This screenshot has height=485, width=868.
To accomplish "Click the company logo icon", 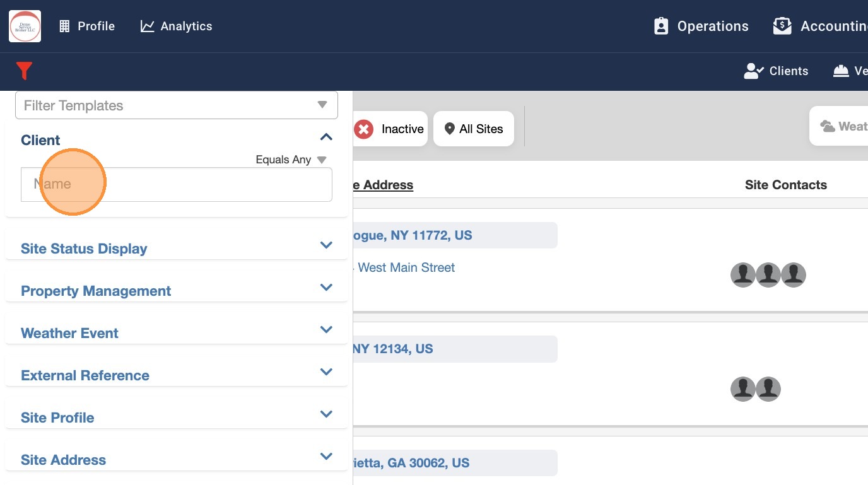I will [x=25, y=26].
